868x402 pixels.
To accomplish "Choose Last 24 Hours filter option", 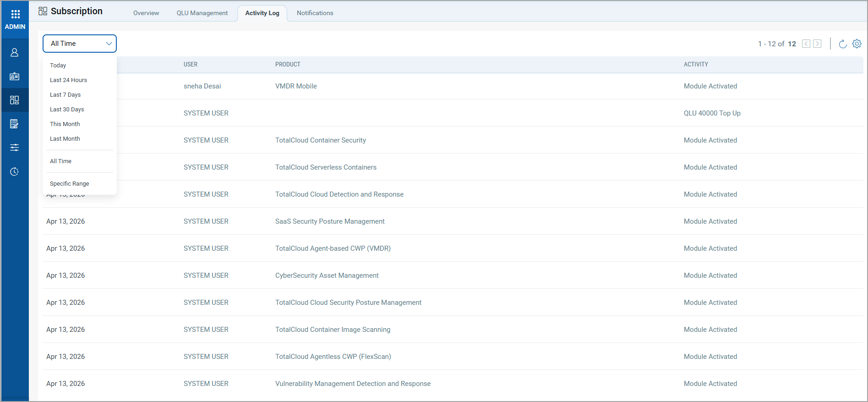I will point(68,80).
